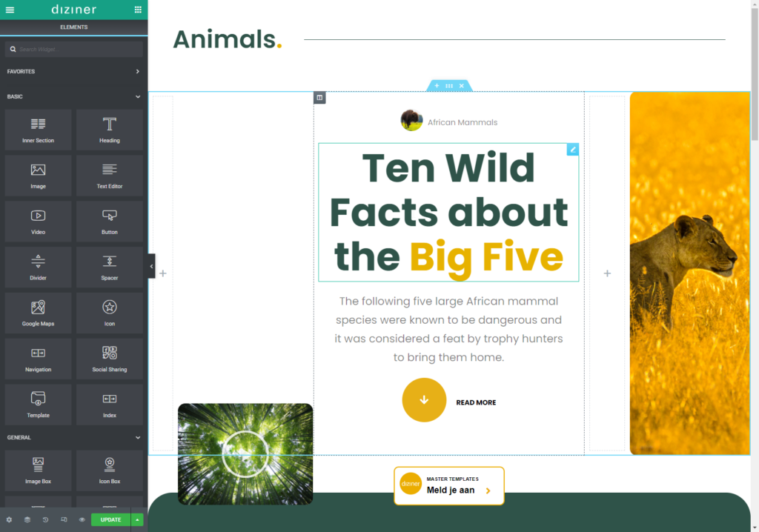Switch to the Elements tab
Viewport: 759px width, 532px height.
pos(73,27)
